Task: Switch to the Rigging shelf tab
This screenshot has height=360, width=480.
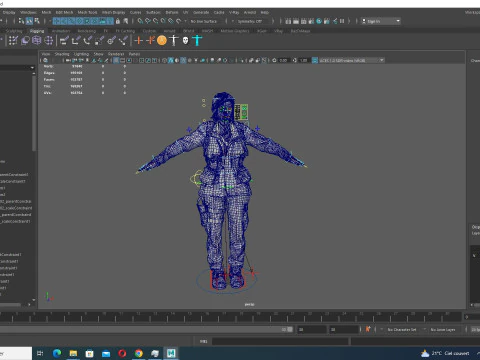Action: pos(37,31)
